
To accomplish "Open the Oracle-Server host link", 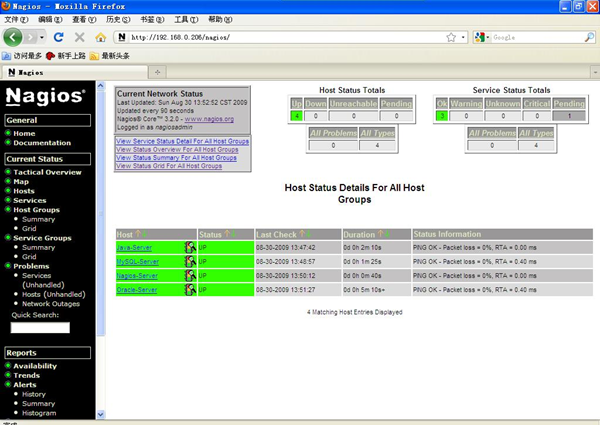I will (137, 290).
